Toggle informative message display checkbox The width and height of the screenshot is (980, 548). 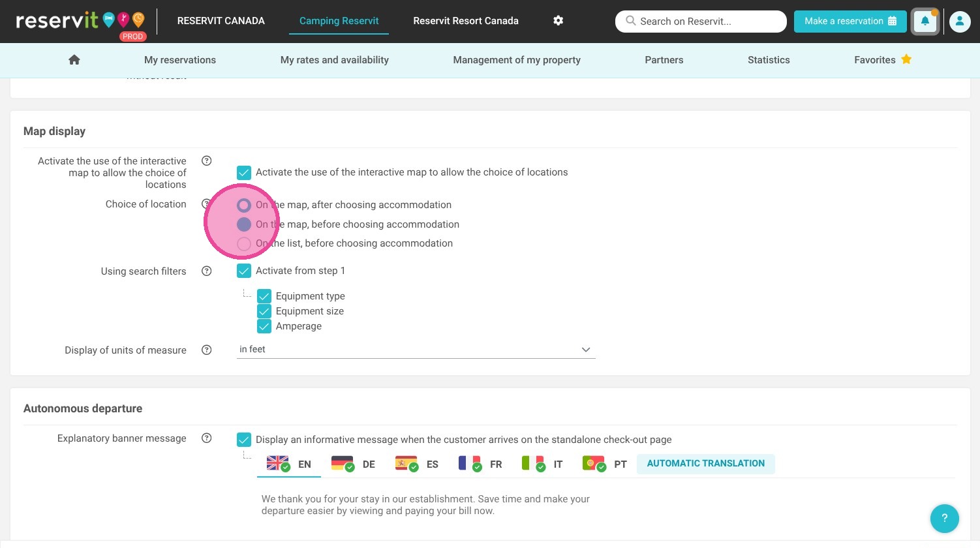pyautogui.click(x=244, y=440)
